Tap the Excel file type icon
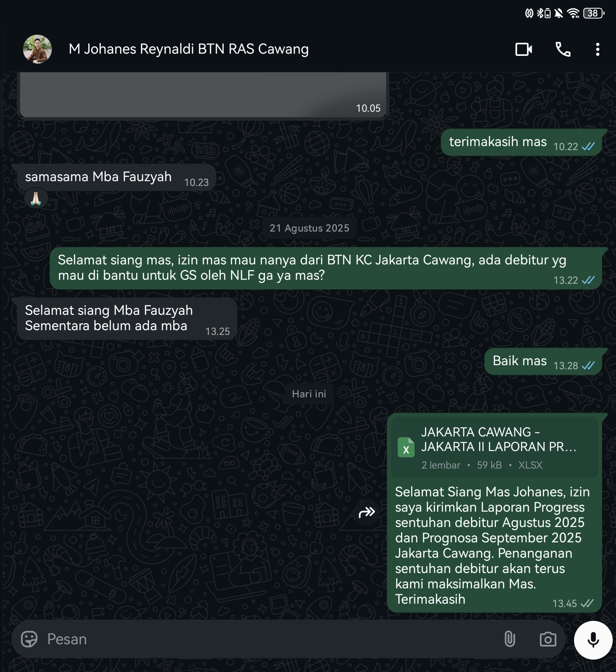 click(406, 447)
